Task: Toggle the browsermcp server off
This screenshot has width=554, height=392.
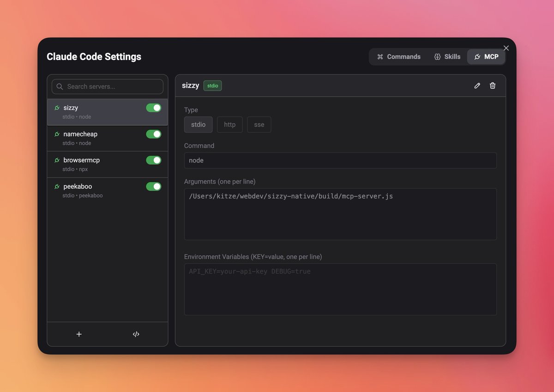Action: [154, 160]
